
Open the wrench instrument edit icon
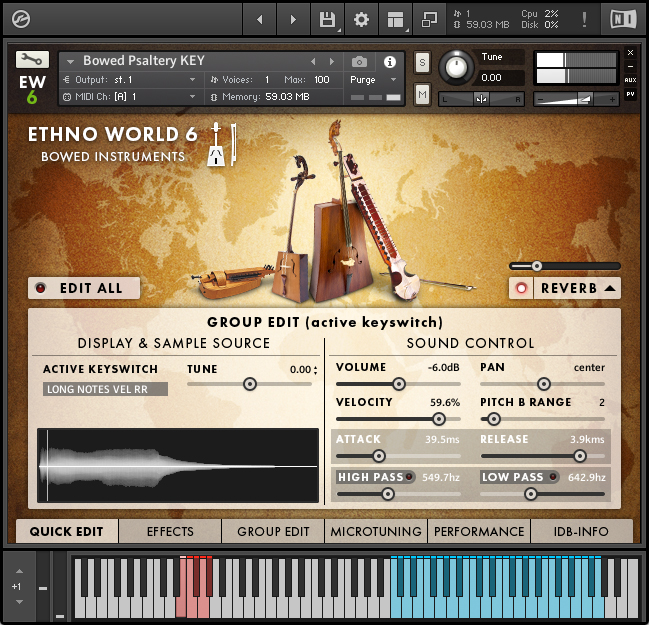coord(32,60)
